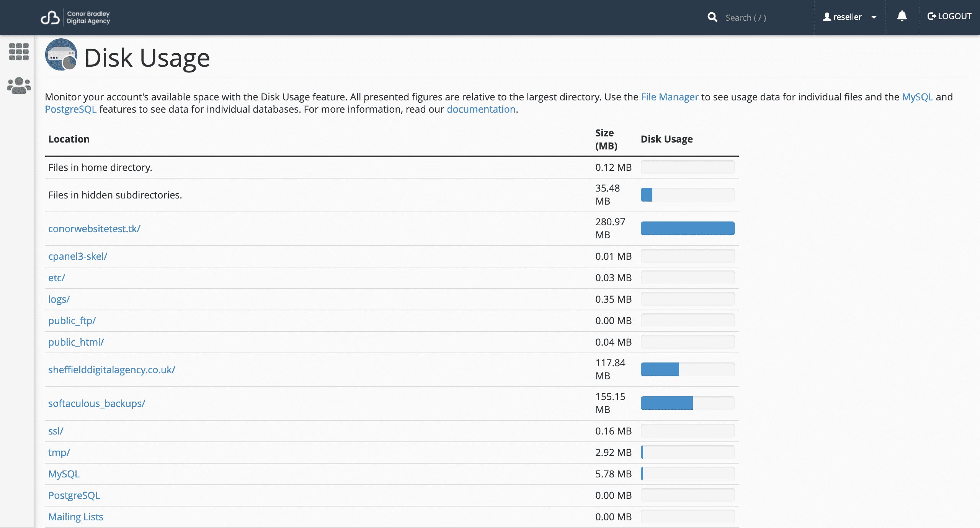Click the hidden subdirectories usage bar
Screen dimensions: 980x528
click(x=688, y=195)
